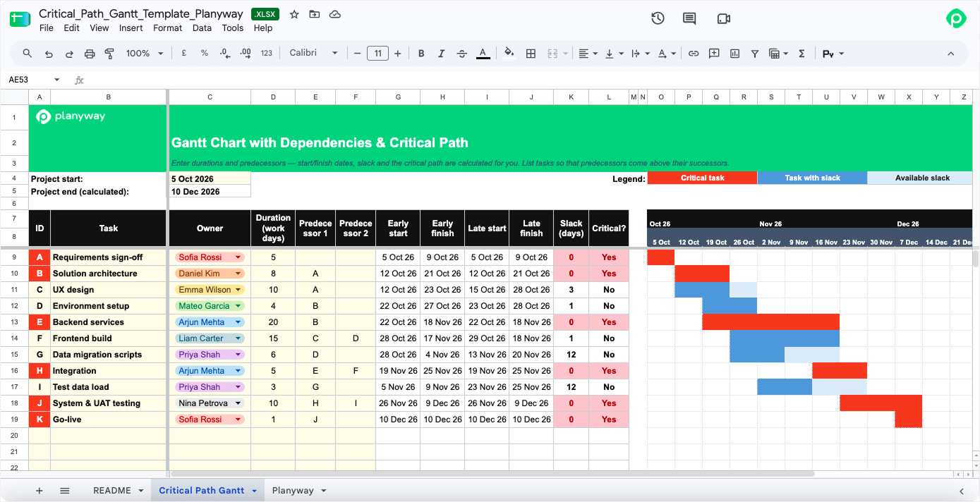Open horizontal align dropdown
The width and height of the screenshot is (980, 502).
click(x=588, y=54)
